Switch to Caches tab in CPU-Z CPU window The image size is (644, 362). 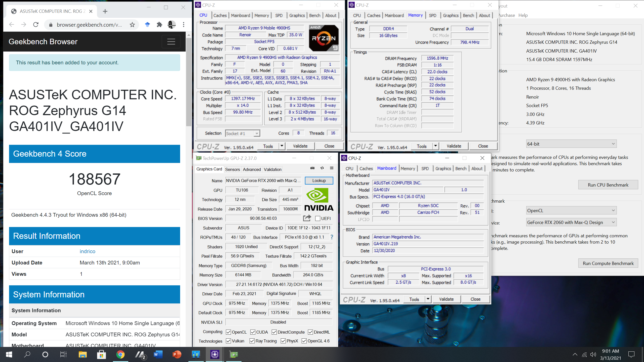click(220, 15)
